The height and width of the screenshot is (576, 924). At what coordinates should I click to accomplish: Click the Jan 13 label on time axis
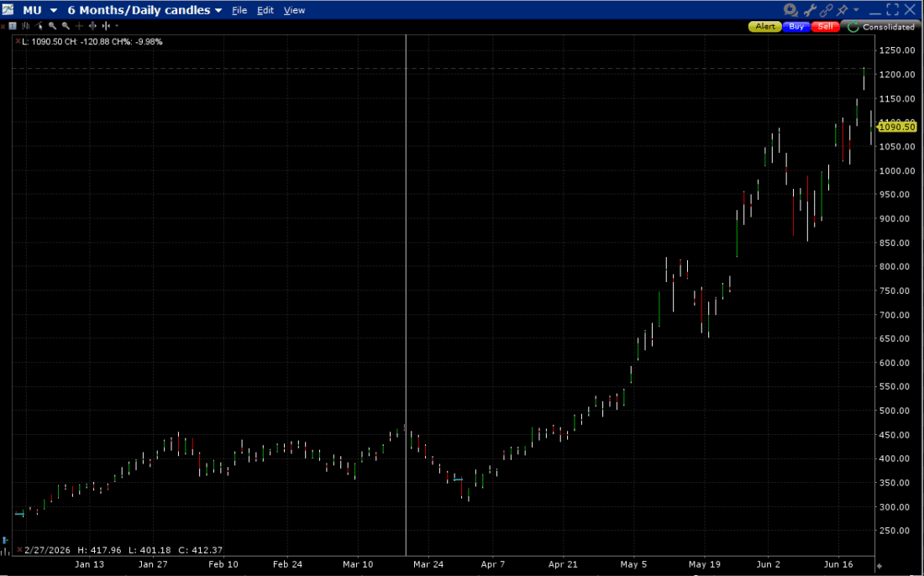pos(90,564)
